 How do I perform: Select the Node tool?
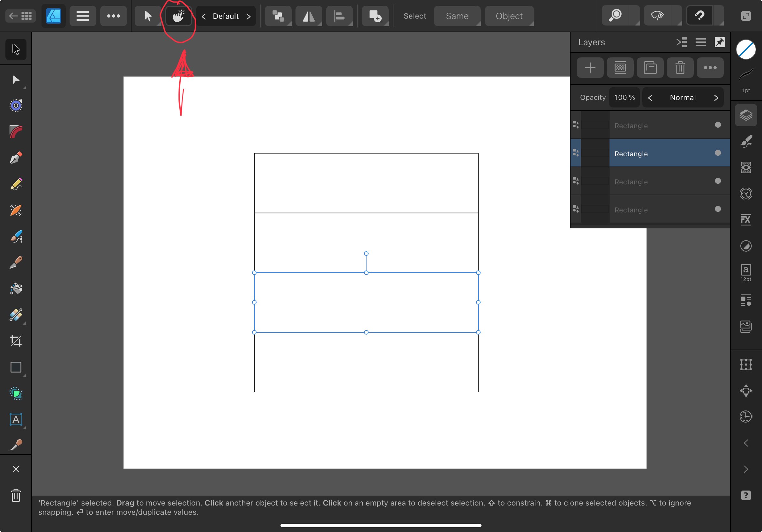[x=16, y=80]
